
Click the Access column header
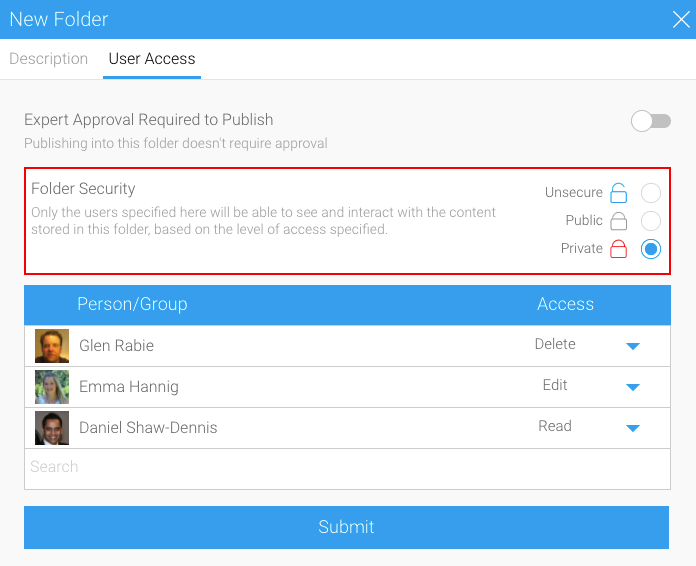tap(566, 304)
